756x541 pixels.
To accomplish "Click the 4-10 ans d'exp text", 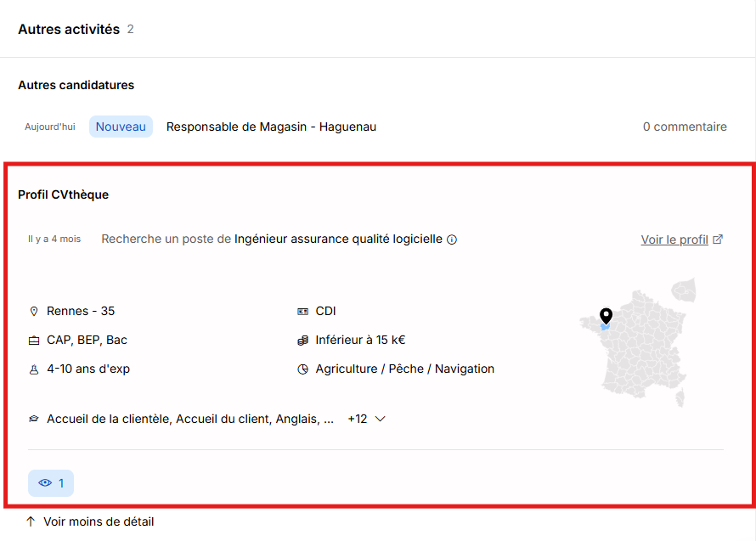I will click(88, 369).
